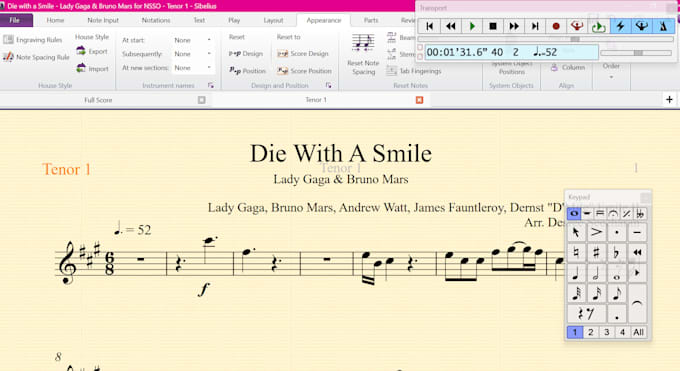Click the Transport timeline slider
680x371 pixels.
coord(545,39)
